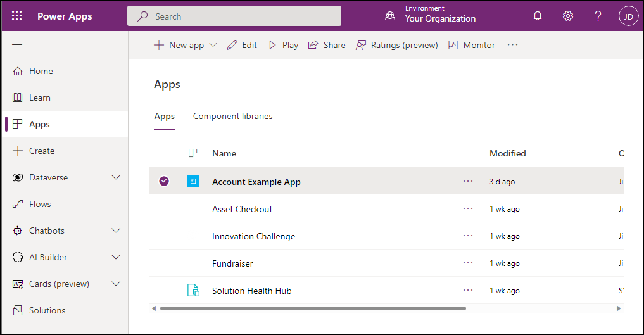This screenshot has height=335, width=644.
Task: Click the horizontal scrollbar under apps list
Action: (x=313, y=308)
